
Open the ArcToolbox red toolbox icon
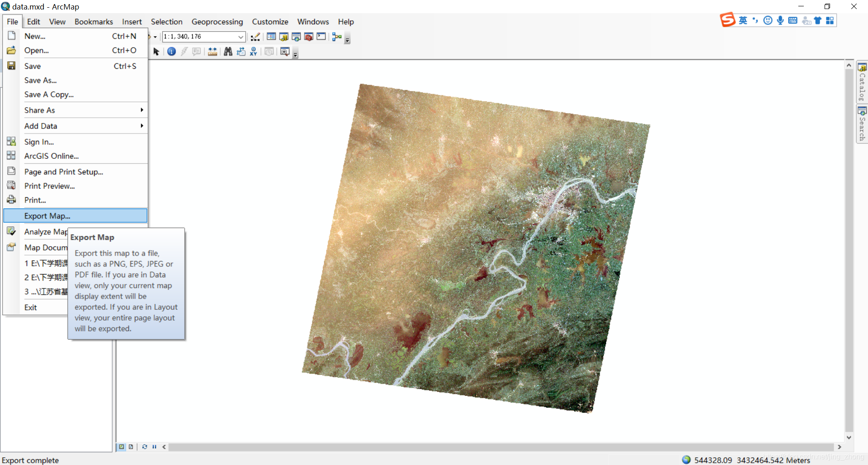309,37
